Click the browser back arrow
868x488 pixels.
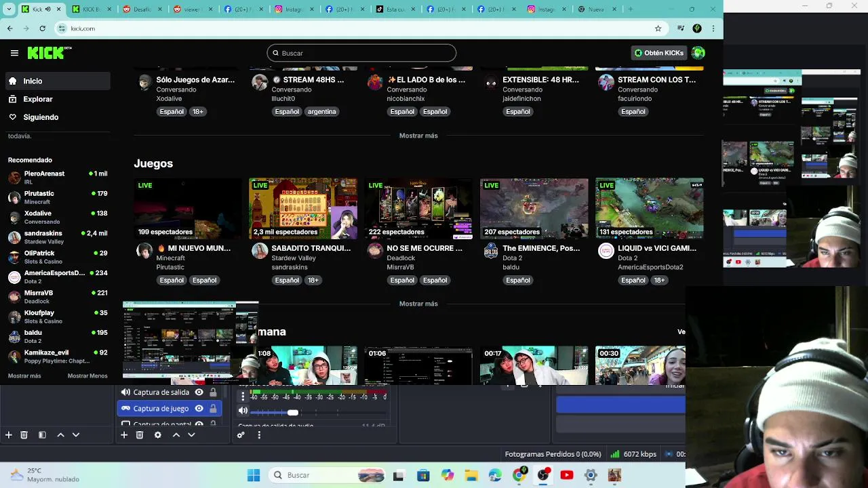coord(10,28)
